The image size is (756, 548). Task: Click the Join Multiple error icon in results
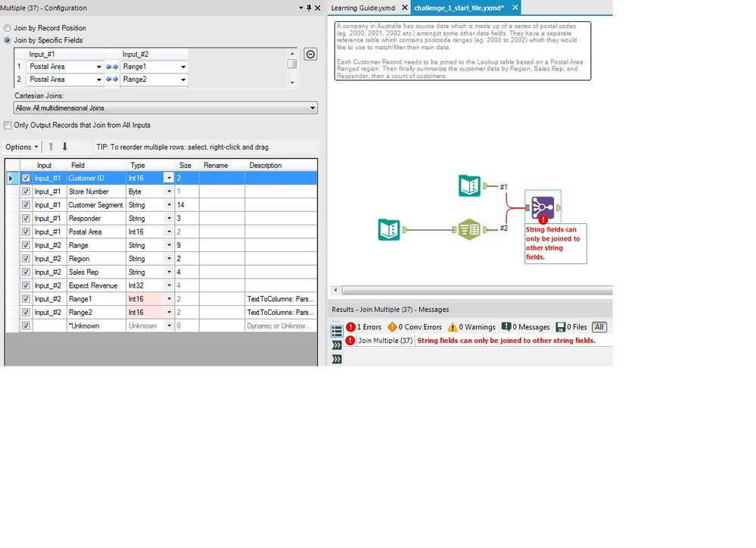[x=350, y=341]
